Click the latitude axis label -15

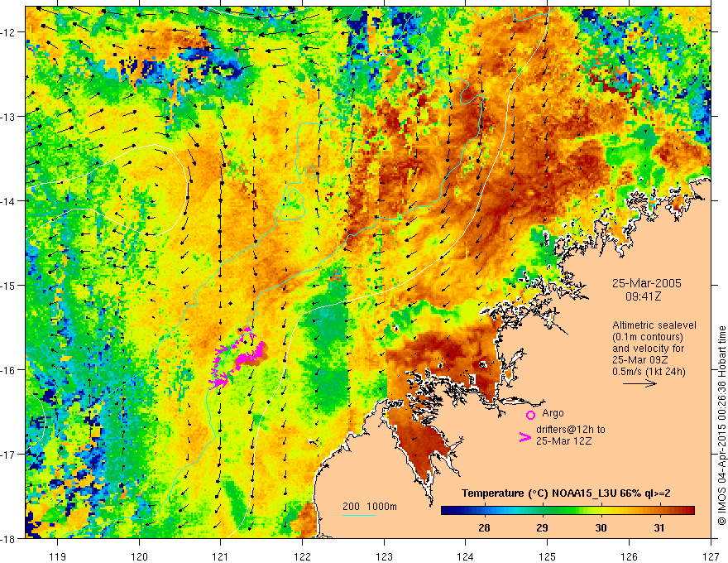(8, 285)
